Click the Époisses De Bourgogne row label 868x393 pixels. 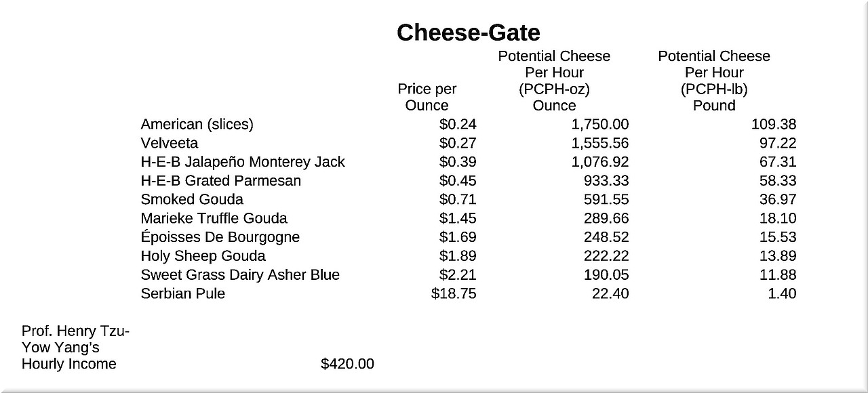[220, 237]
